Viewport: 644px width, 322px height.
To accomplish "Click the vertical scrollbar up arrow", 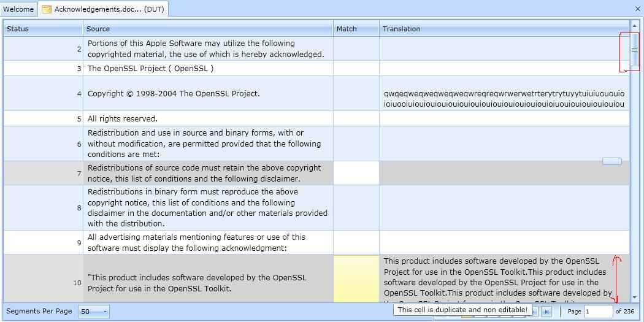I will [635, 26].
